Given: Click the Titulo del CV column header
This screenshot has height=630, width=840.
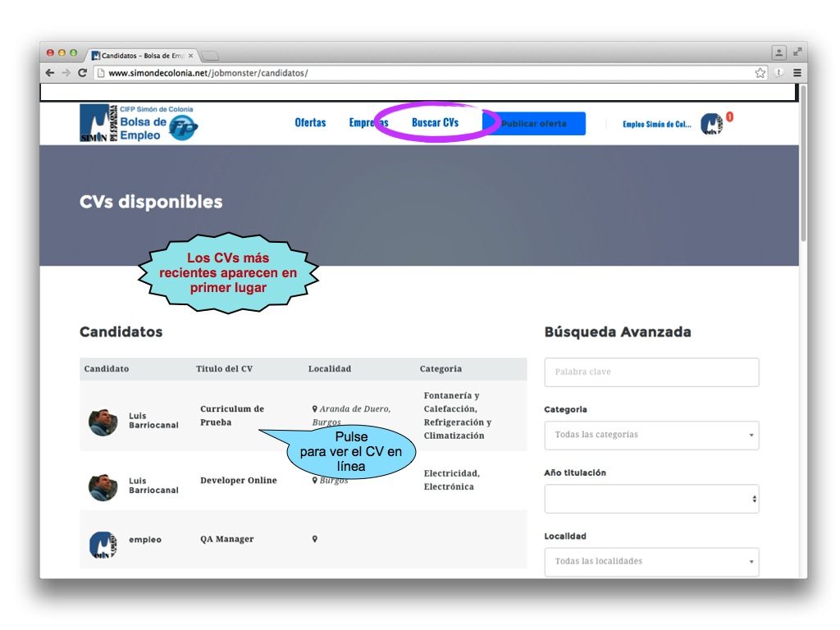Looking at the screenshot, I should point(224,368).
